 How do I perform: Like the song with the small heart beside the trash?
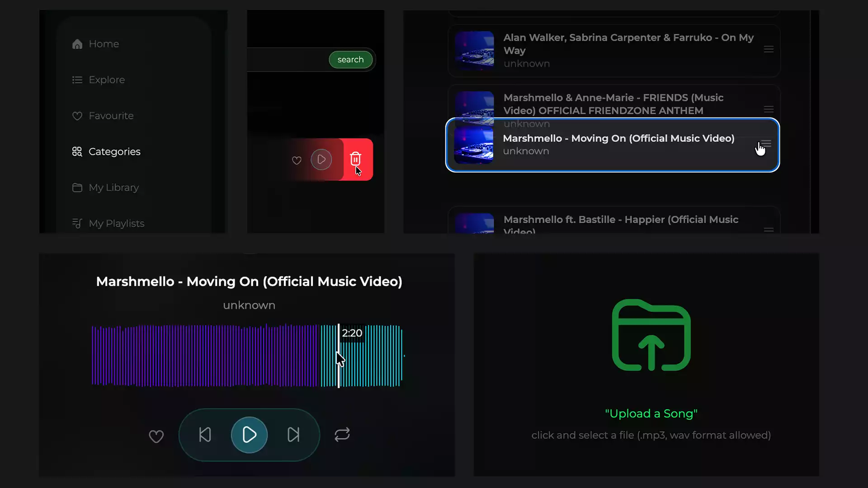pyautogui.click(x=297, y=160)
